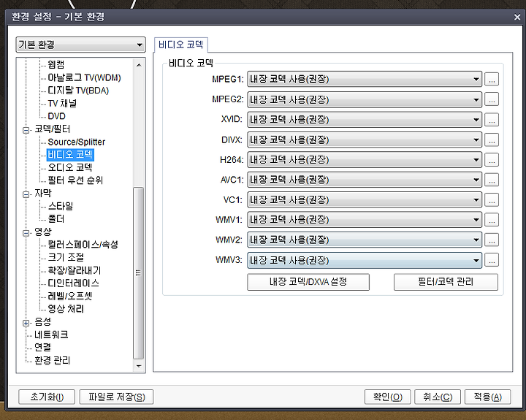Open the MPEG1 codec dropdown
Image resolution: width=526 pixels, height=420 pixels.
(365, 79)
